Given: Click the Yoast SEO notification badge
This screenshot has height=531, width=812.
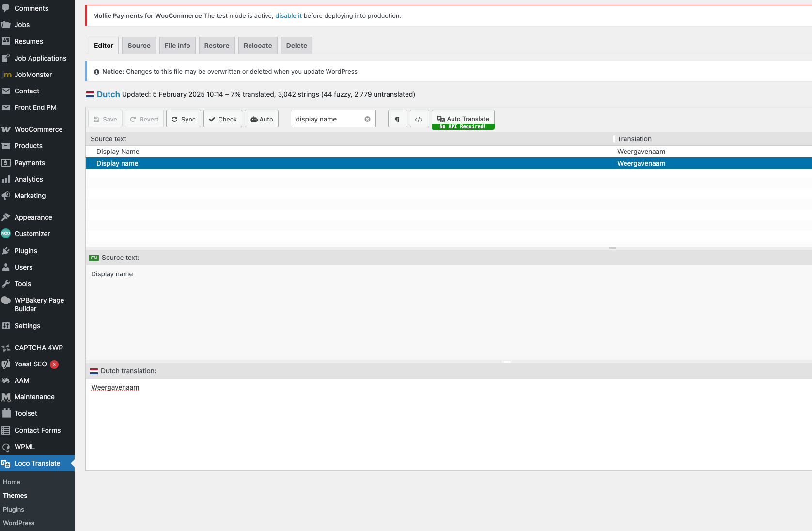Looking at the screenshot, I should pyautogui.click(x=54, y=364).
